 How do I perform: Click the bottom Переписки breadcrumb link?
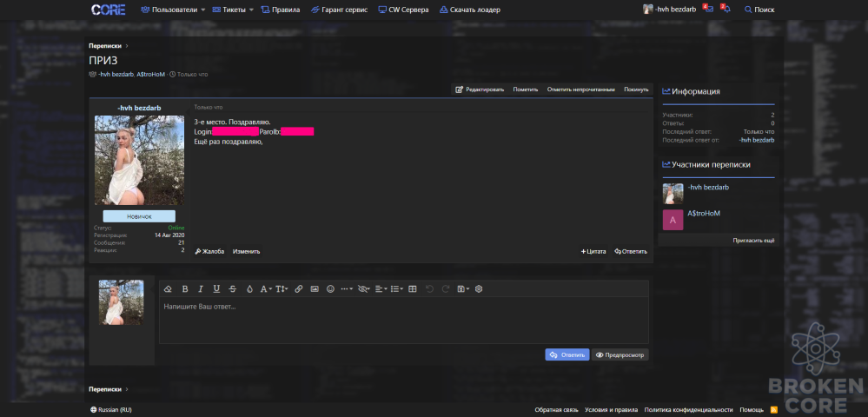point(105,389)
